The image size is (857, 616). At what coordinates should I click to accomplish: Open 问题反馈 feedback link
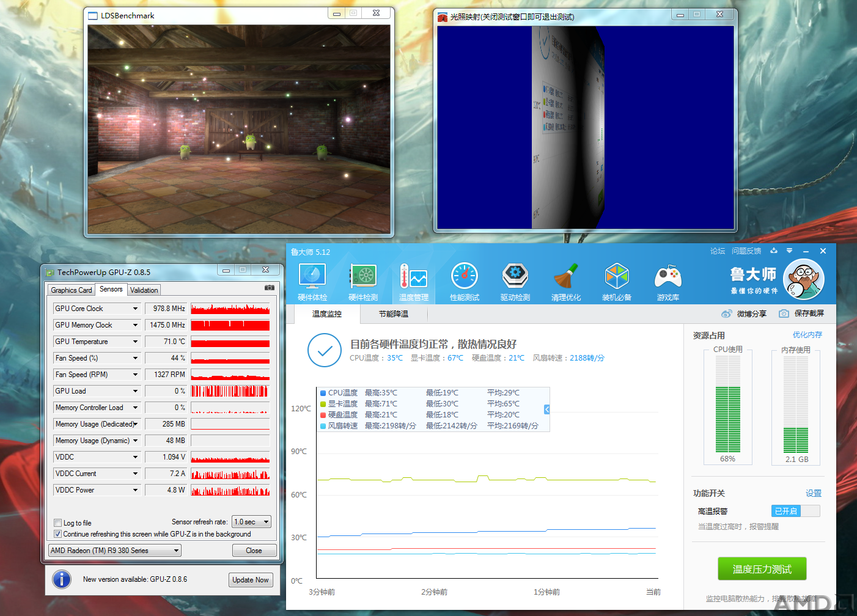coord(746,251)
